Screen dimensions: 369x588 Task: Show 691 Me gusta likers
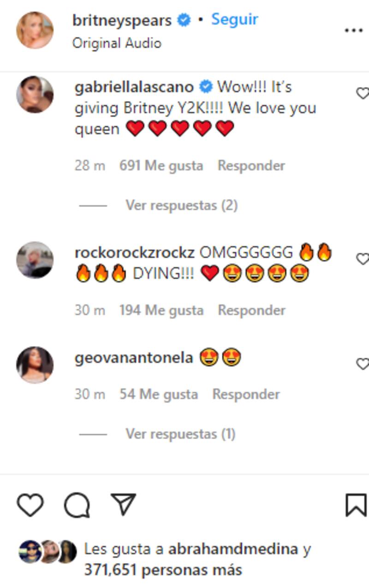click(161, 166)
